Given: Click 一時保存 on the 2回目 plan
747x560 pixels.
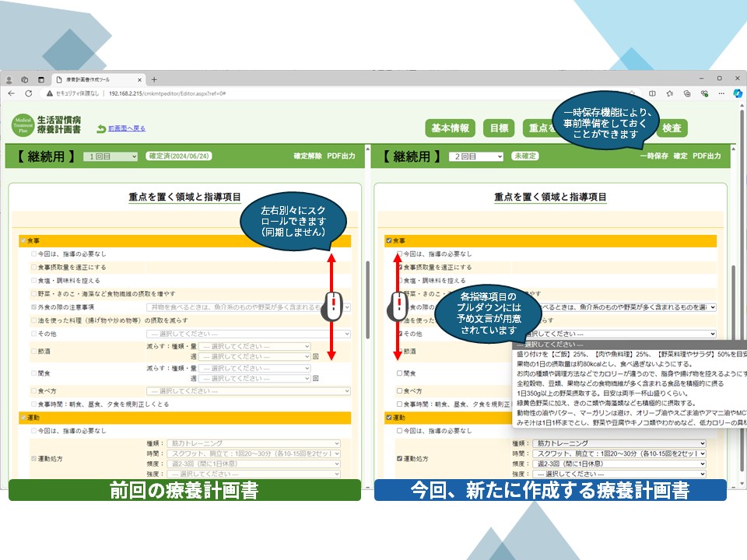Looking at the screenshot, I should (x=654, y=156).
